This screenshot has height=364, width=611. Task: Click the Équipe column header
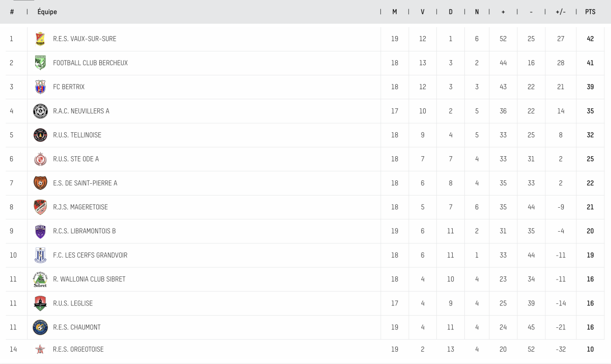click(x=47, y=12)
